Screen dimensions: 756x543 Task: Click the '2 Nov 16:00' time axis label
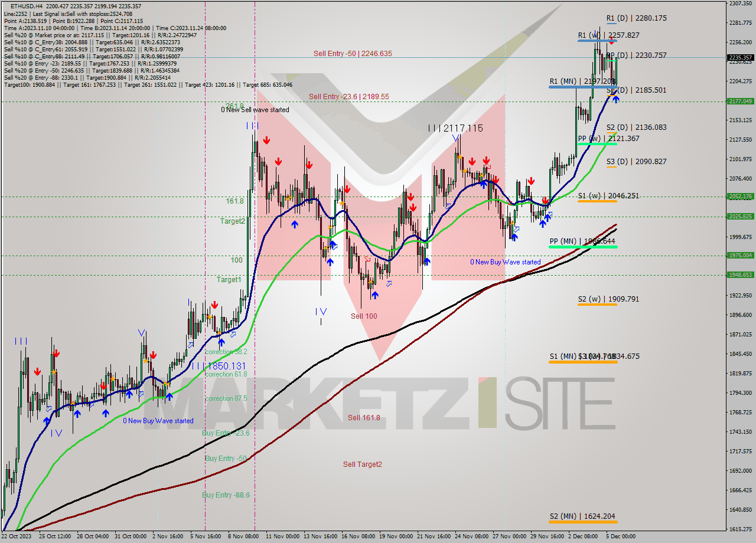168,537
